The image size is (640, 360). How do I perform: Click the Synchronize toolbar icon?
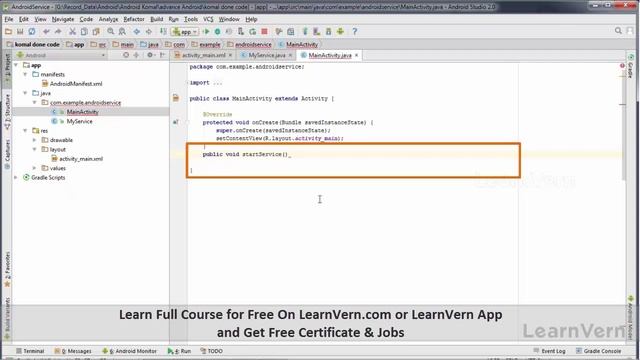point(31,31)
